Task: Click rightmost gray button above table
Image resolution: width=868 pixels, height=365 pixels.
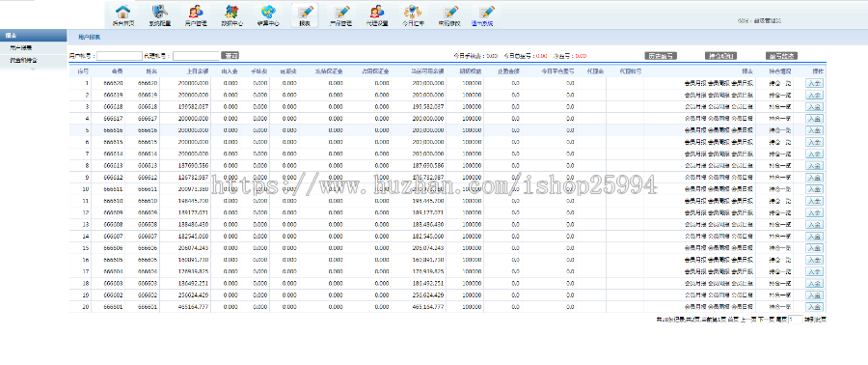Action: 781,56
